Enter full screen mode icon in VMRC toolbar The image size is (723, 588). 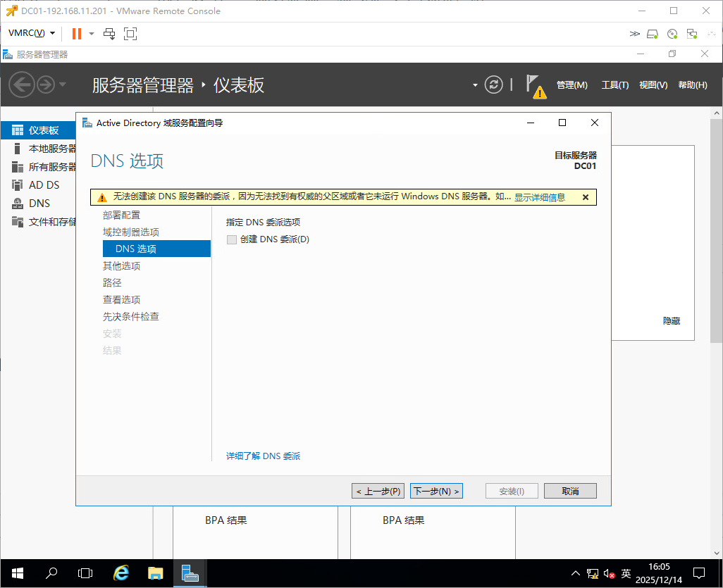pos(130,34)
